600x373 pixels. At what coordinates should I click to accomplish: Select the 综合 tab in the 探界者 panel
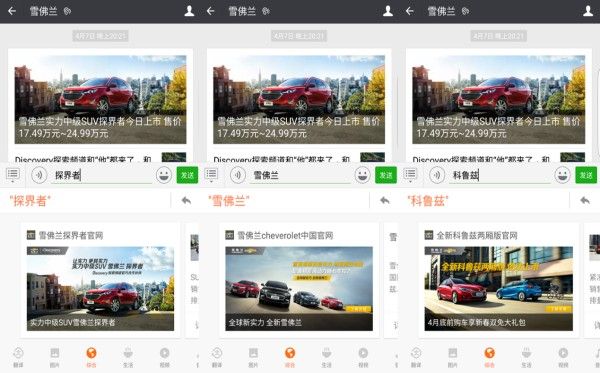click(91, 357)
